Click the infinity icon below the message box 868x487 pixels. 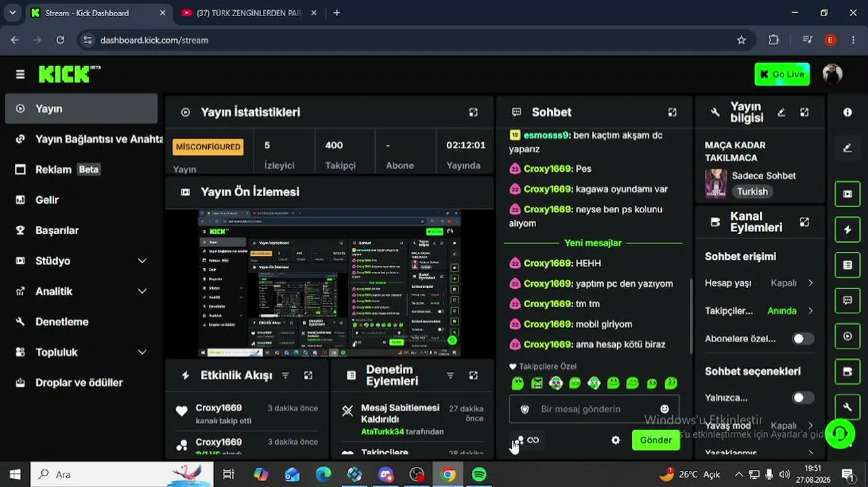click(x=533, y=440)
